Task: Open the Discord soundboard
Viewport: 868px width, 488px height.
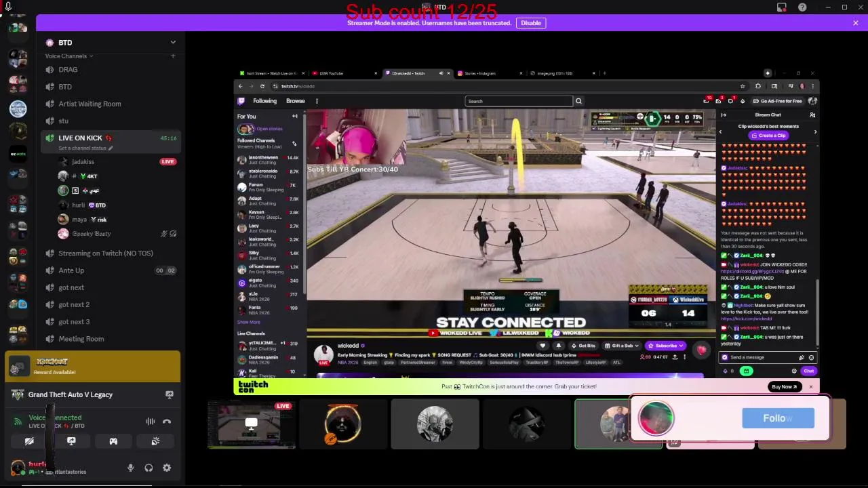Action: (155, 441)
